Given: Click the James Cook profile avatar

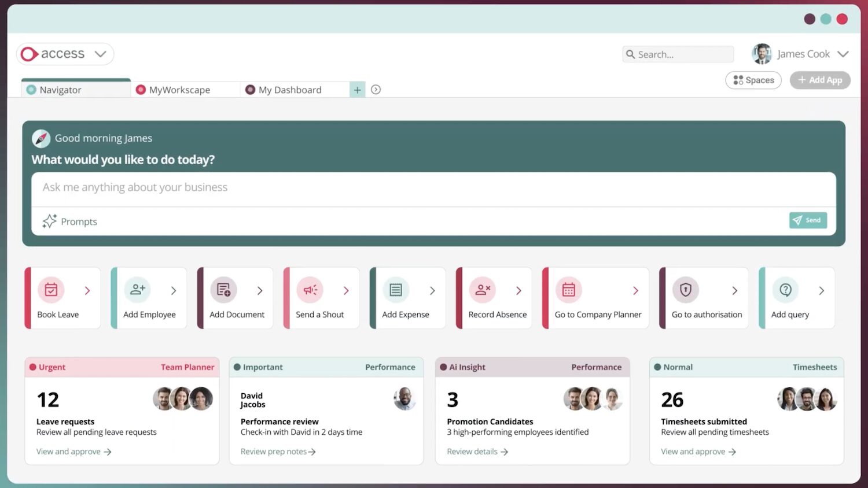Looking at the screenshot, I should [762, 54].
